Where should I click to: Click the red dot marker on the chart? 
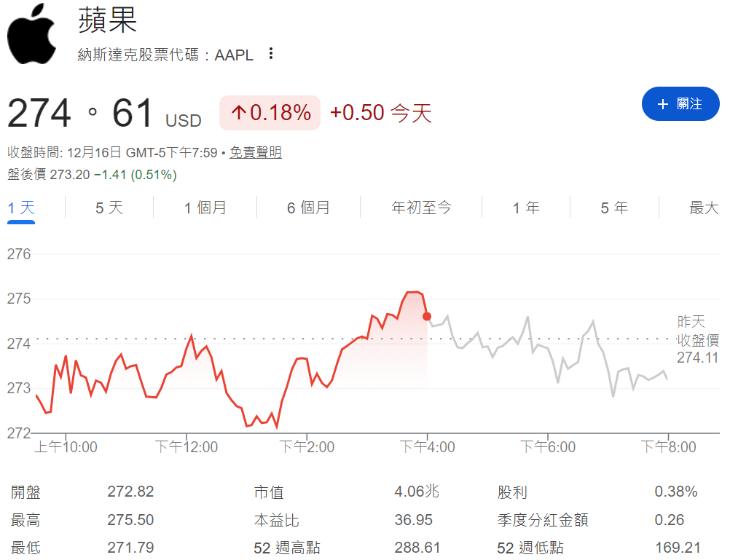pyautogui.click(x=425, y=316)
